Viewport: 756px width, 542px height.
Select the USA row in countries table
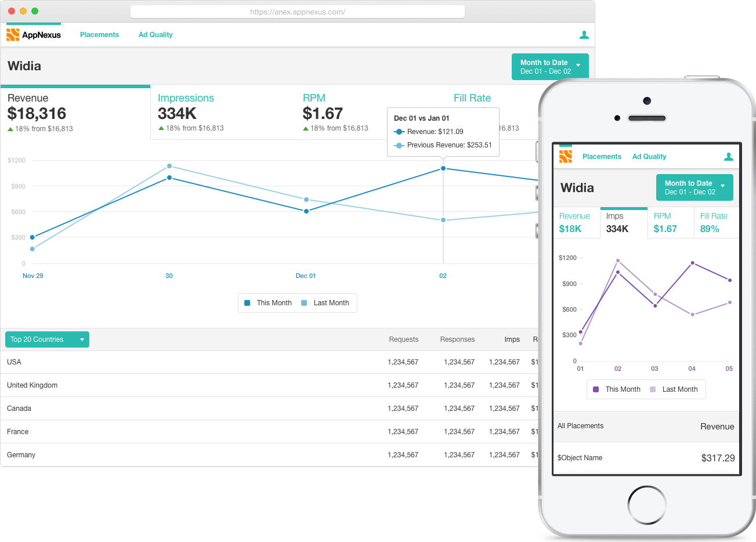[270, 362]
